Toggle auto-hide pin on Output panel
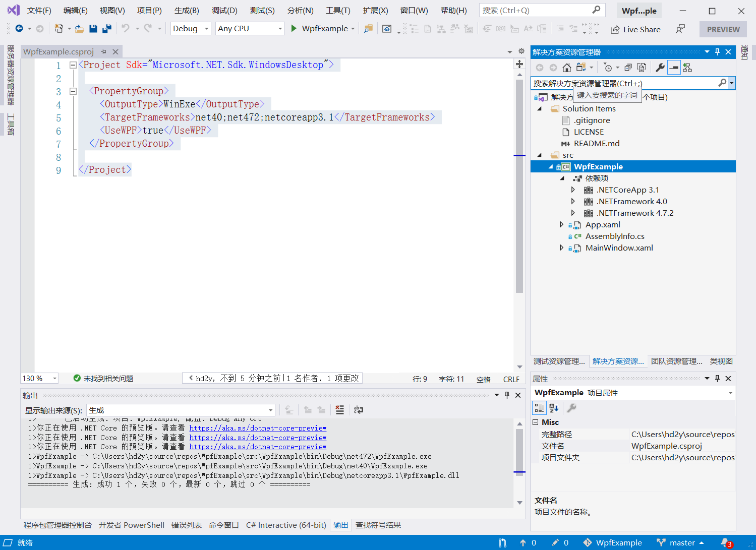The width and height of the screenshot is (756, 550). point(507,395)
